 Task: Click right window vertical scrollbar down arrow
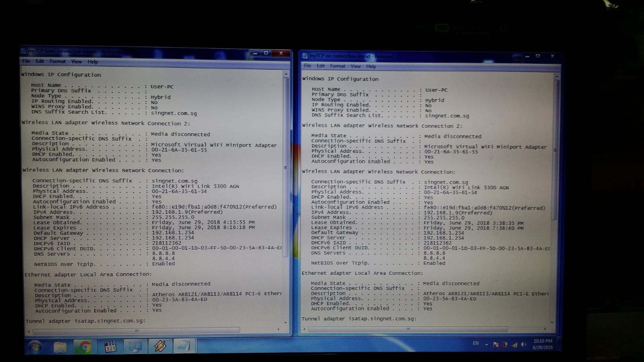click(x=552, y=322)
